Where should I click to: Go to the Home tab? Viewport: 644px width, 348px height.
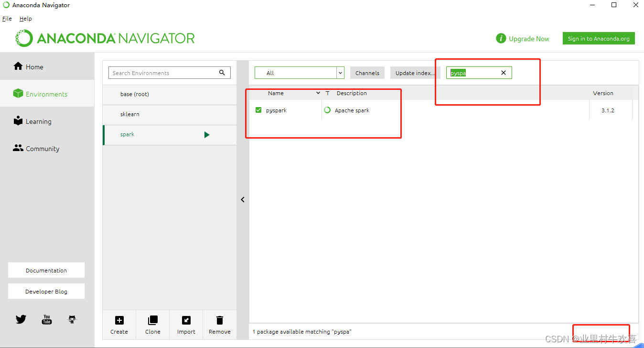tap(47, 66)
